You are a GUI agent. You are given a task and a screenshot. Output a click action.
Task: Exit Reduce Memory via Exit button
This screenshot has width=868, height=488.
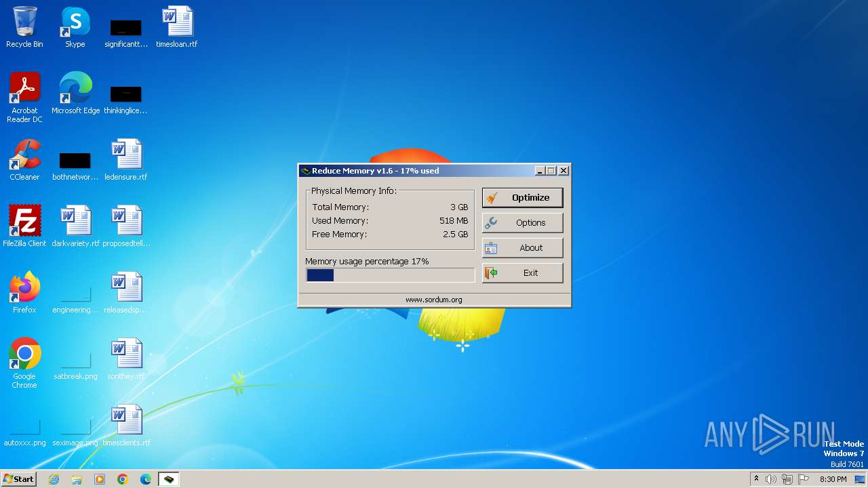(522, 272)
